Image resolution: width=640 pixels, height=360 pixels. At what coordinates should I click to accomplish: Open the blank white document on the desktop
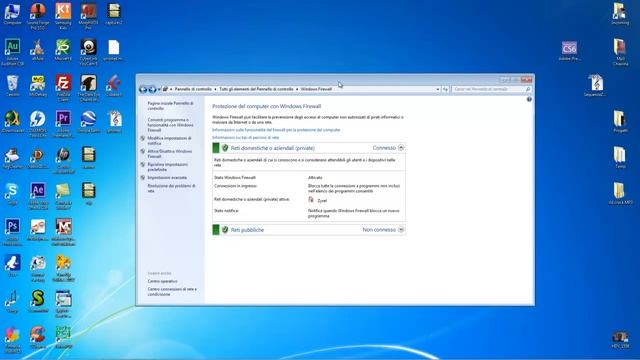click(x=113, y=50)
